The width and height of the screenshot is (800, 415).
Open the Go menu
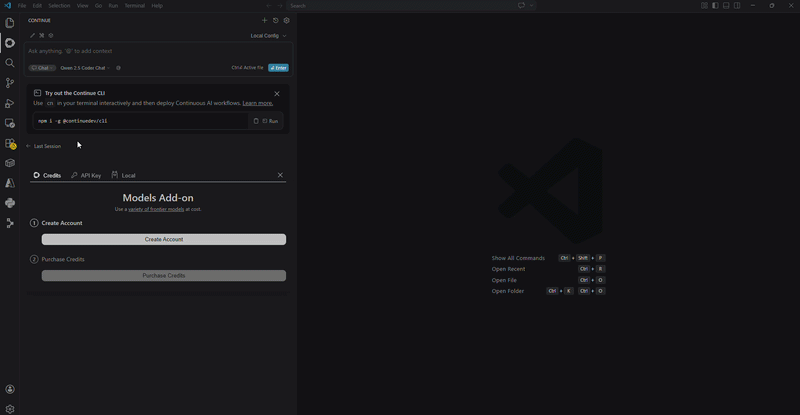point(98,6)
